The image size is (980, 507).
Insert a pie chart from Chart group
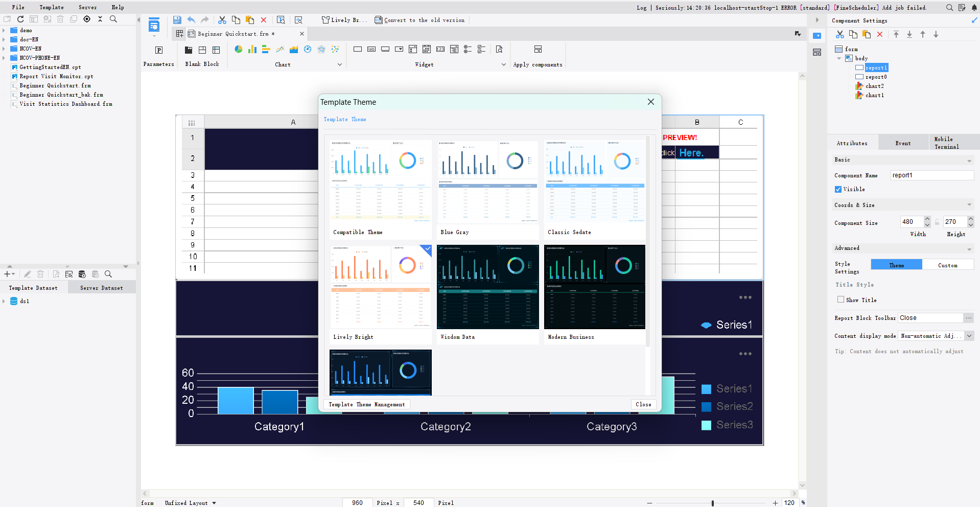pos(238,50)
